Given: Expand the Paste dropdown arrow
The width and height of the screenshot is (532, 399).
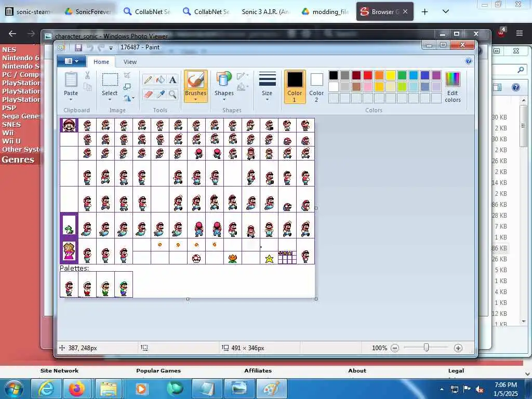Looking at the screenshot, I should 71,100.
